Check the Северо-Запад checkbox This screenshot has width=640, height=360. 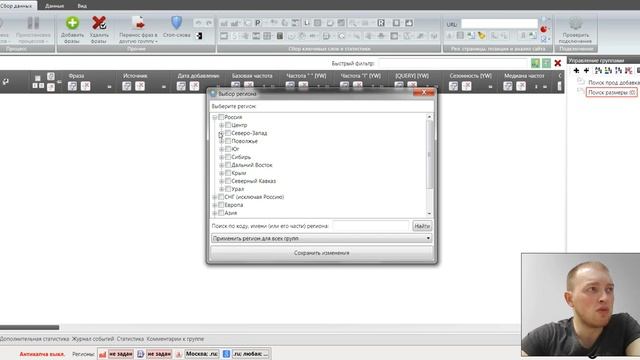228,133
